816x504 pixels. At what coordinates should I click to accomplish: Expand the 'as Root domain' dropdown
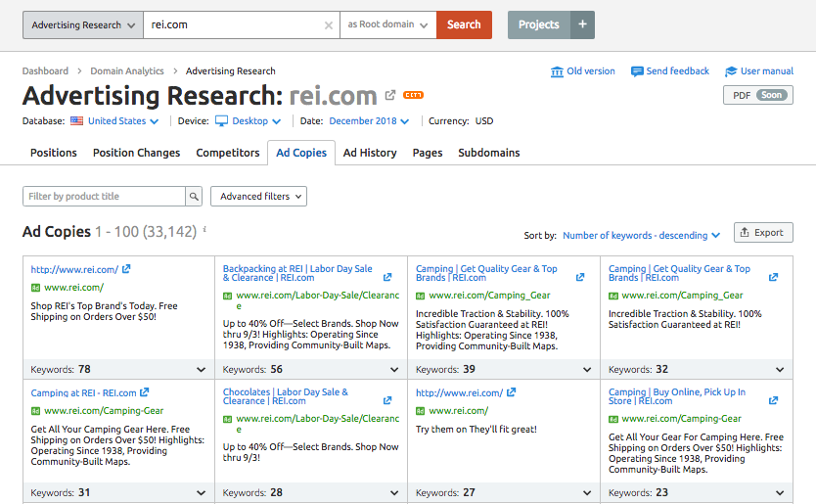click(x=387, y=25)
